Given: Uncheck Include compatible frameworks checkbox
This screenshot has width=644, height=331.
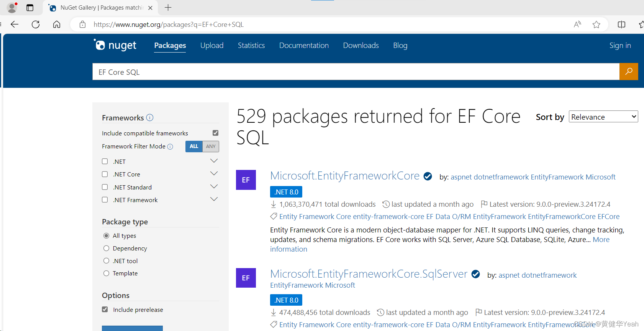Looking at the screenshot, I should click(215, 133).
